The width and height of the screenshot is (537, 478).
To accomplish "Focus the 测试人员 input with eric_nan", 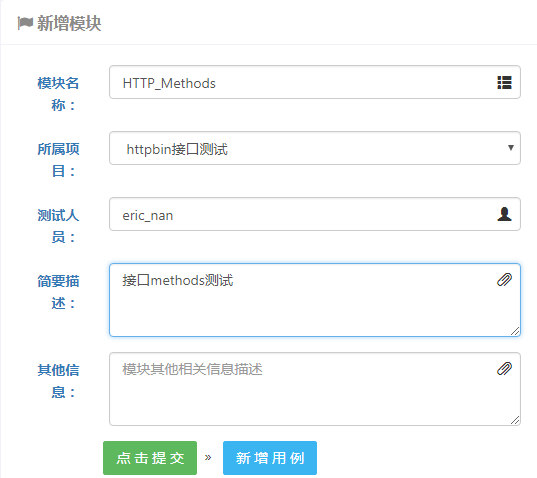I will 315,214.
